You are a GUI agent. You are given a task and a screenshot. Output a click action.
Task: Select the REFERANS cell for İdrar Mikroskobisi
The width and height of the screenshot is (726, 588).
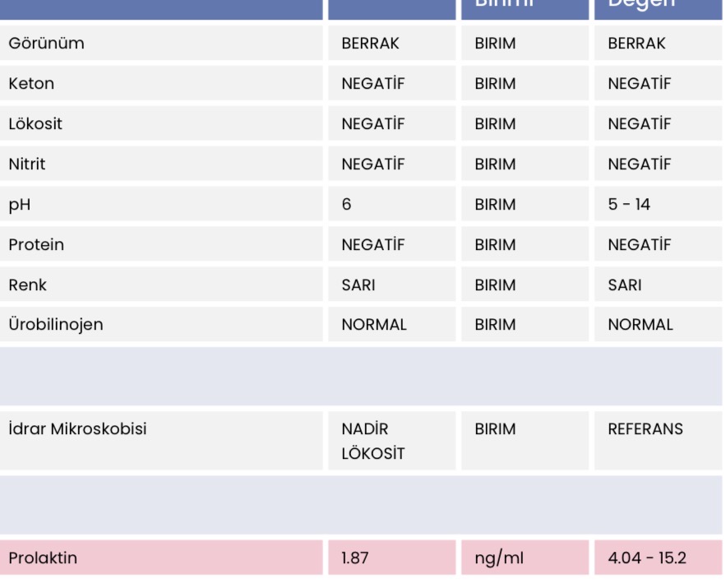pos(658,441)
